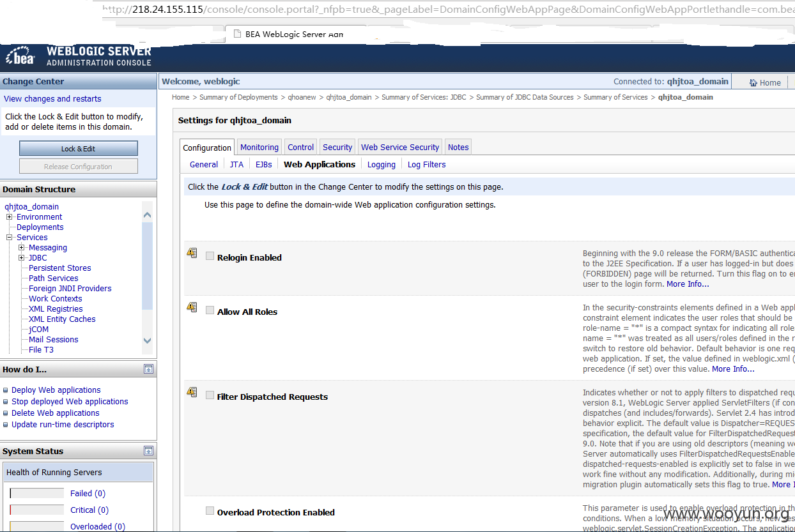Minimize the System Status panel
This screenshot has width=795, height=532.
[x=148, y=450]
